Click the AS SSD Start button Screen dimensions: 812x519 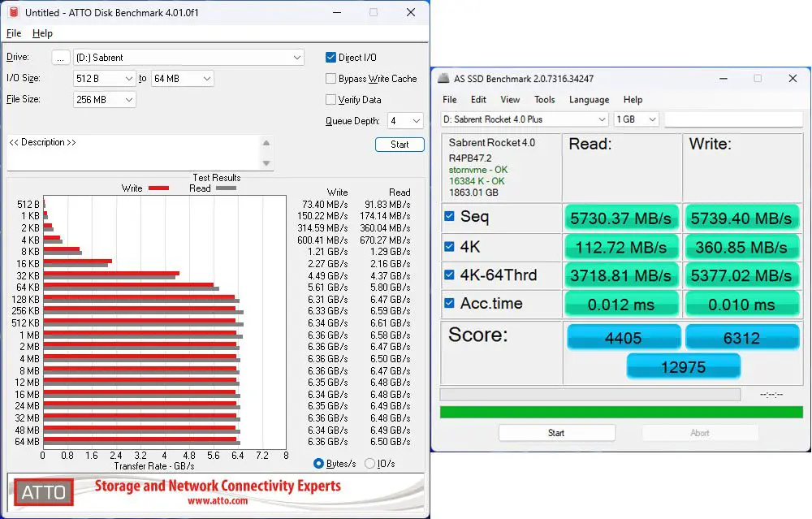click(557, 432)
